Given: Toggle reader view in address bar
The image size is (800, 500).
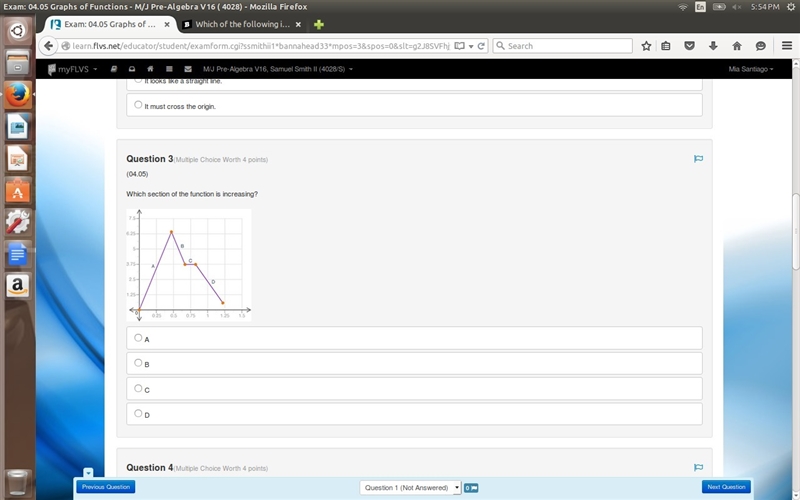Looking at the screenshot, I should point(459,46).
